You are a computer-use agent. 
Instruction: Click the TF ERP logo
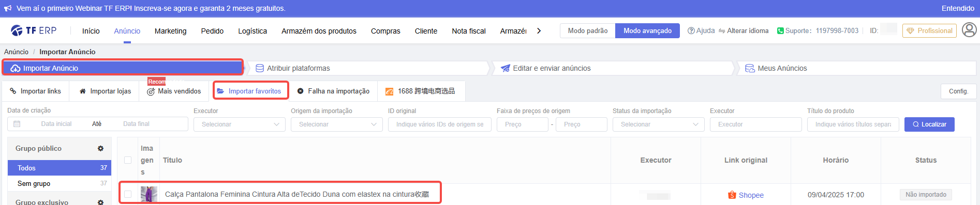pos(34,30)
